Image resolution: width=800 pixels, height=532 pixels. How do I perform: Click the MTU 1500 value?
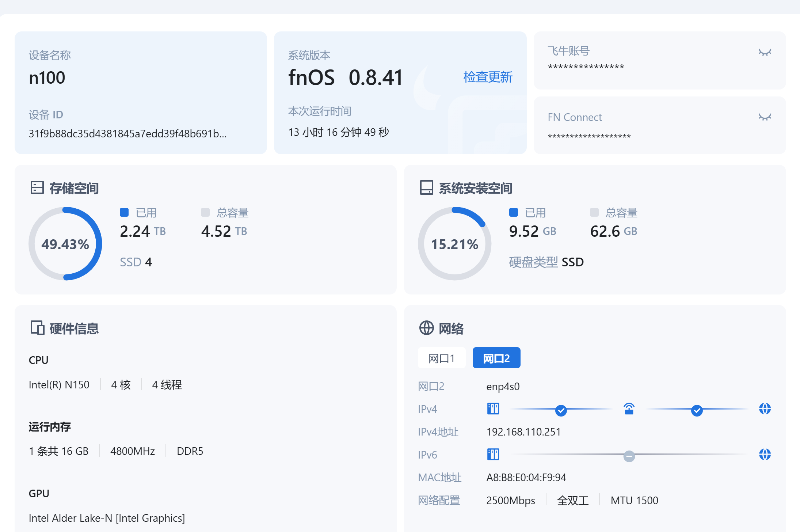point(635,501)
